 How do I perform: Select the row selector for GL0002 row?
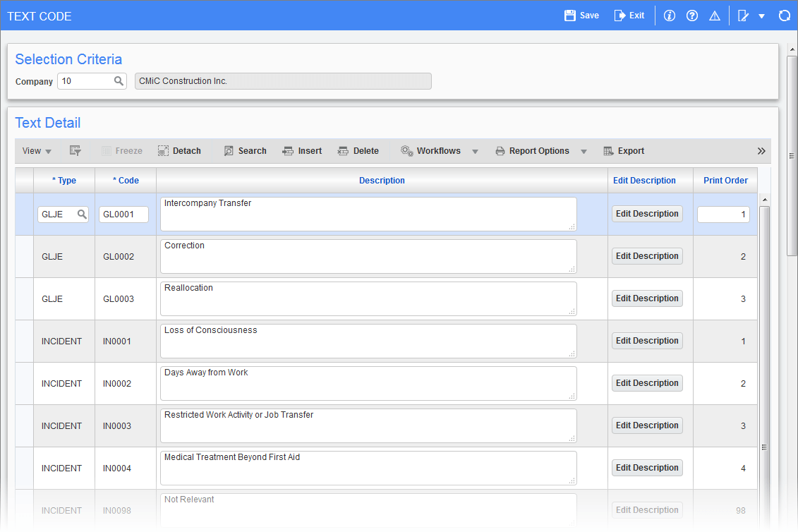tap(25, 257)
